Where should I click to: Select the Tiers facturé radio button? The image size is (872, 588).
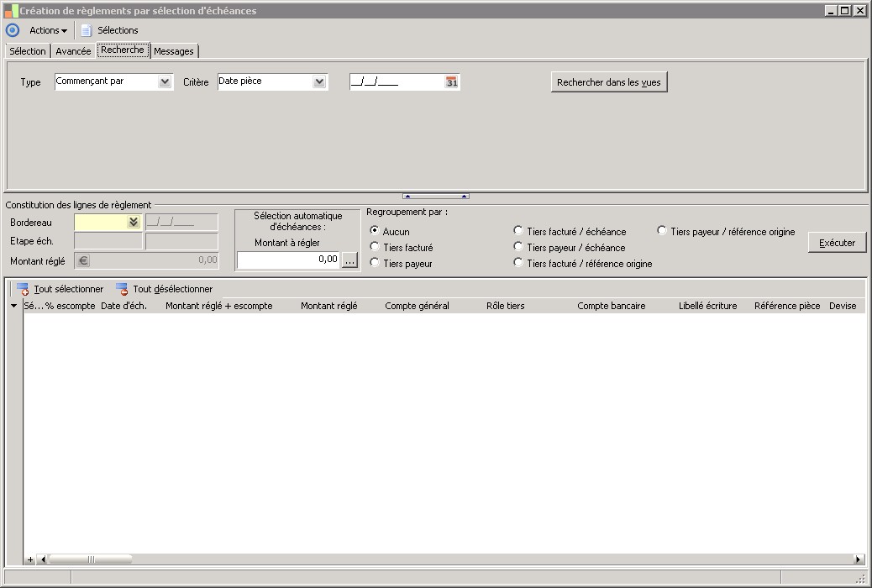pyautogui.click(x=375, y=247)
